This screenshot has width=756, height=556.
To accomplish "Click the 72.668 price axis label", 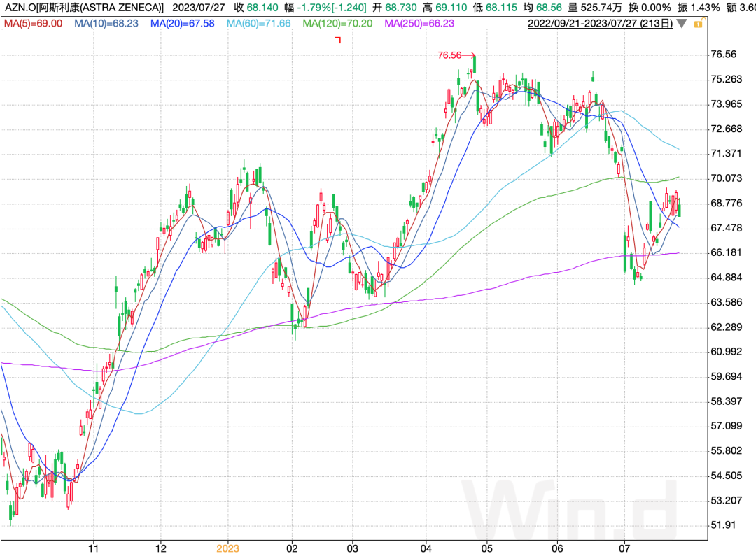I will tap(727, 129).
